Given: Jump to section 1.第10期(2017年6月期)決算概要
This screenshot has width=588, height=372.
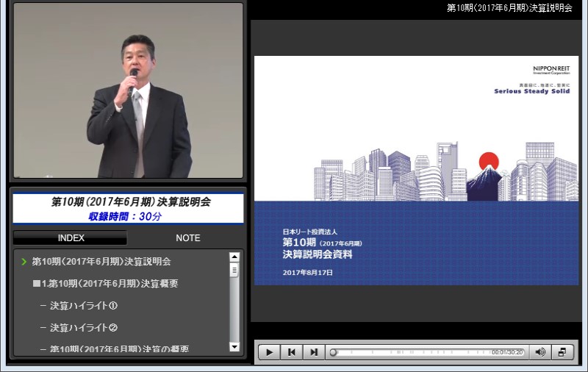Looking at the screenshot, I should [x=105, y=284].
